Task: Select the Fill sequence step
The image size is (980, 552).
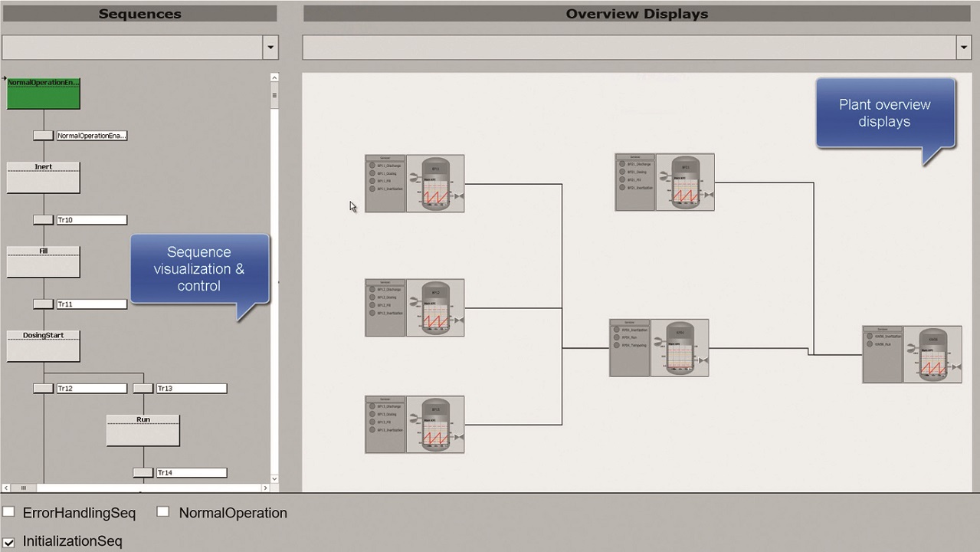Action: [x=43, y=262]
